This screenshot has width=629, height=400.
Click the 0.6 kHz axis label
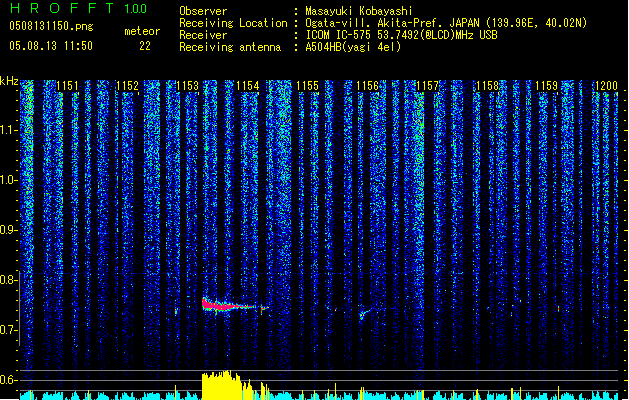pyautogui.click(x=8, y=380)
